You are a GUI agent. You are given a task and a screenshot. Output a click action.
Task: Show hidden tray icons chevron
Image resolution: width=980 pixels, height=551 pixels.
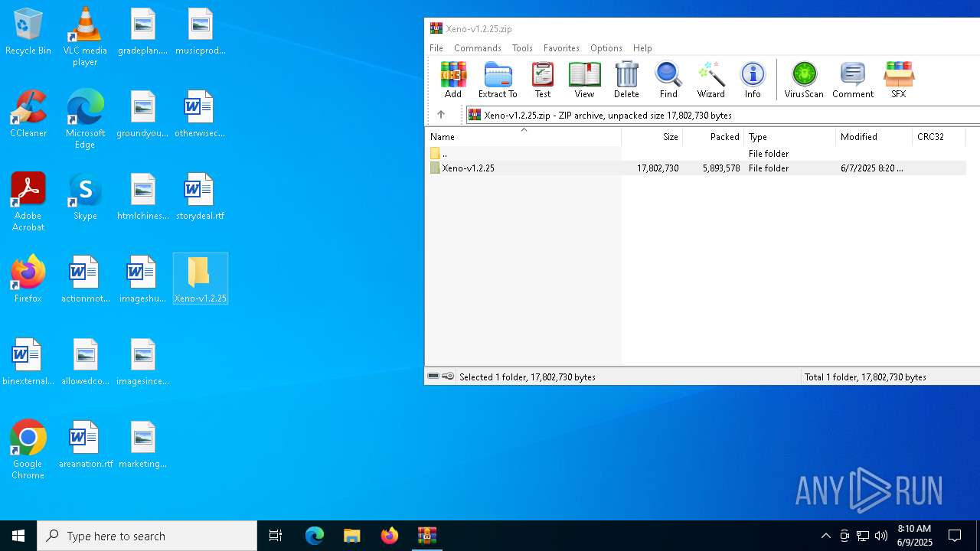pyautogui.click(x=825, y=536)
